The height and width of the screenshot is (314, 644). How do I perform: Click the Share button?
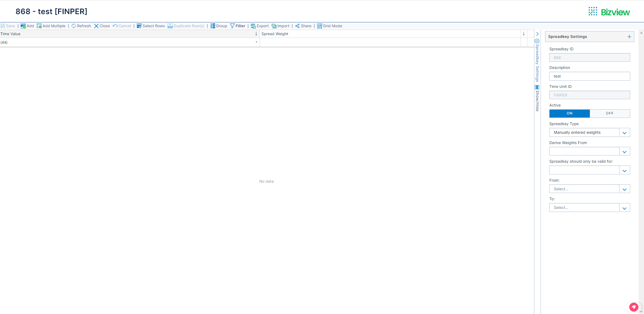(x=303, y=26)
